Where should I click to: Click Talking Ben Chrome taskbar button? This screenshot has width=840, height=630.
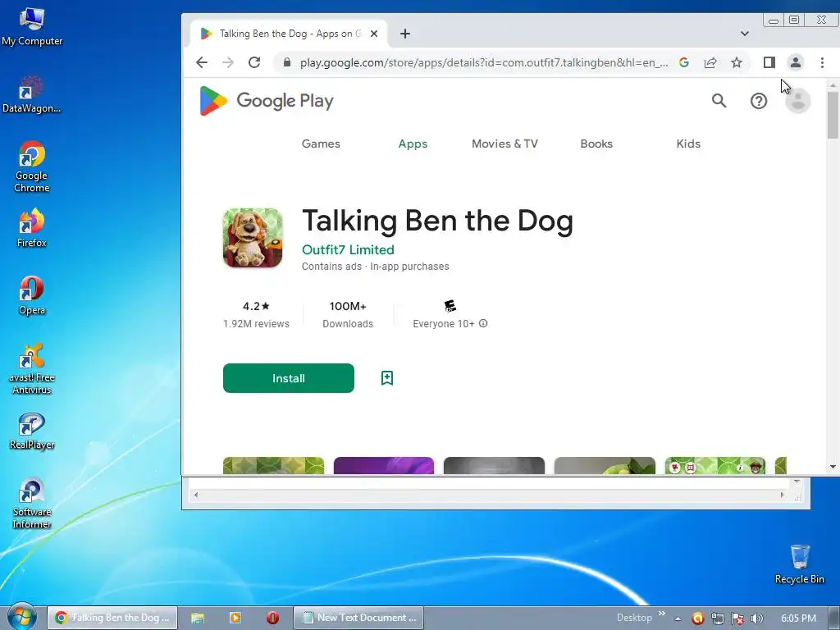click(112, 618)
